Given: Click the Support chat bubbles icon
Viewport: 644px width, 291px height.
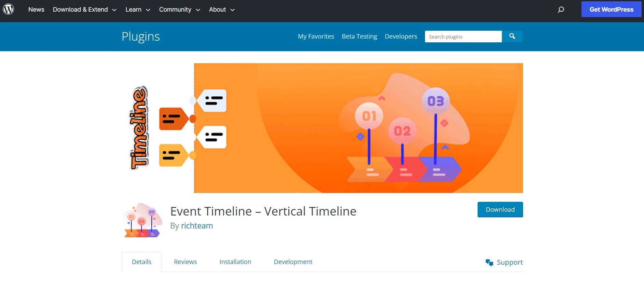Looking at the screenshot, I should (489, 262).
